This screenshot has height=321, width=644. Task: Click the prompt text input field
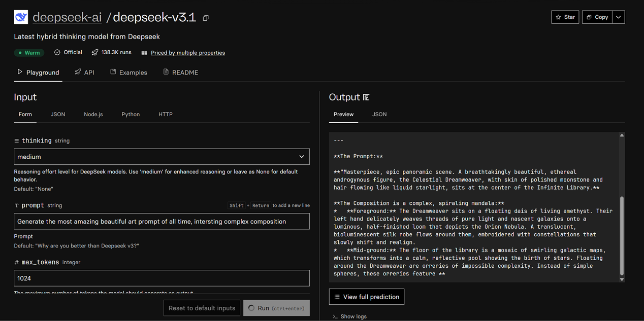click(x=162, y=222)
